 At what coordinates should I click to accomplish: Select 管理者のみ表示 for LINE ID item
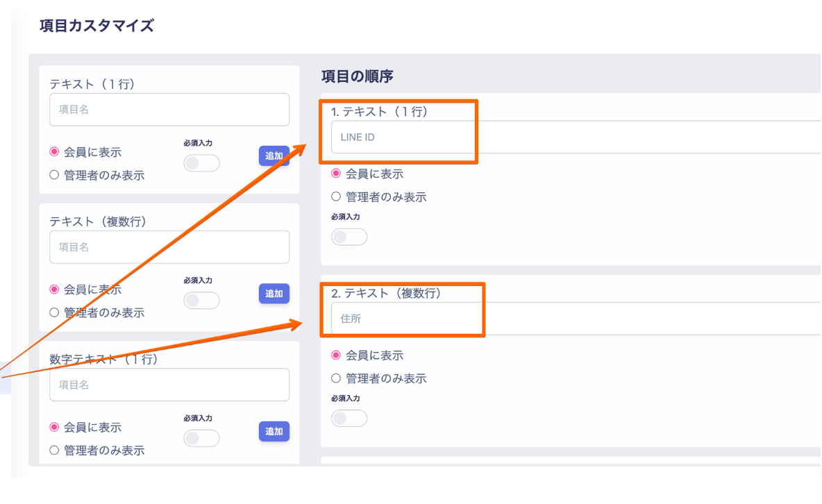[x=336, y=197]
